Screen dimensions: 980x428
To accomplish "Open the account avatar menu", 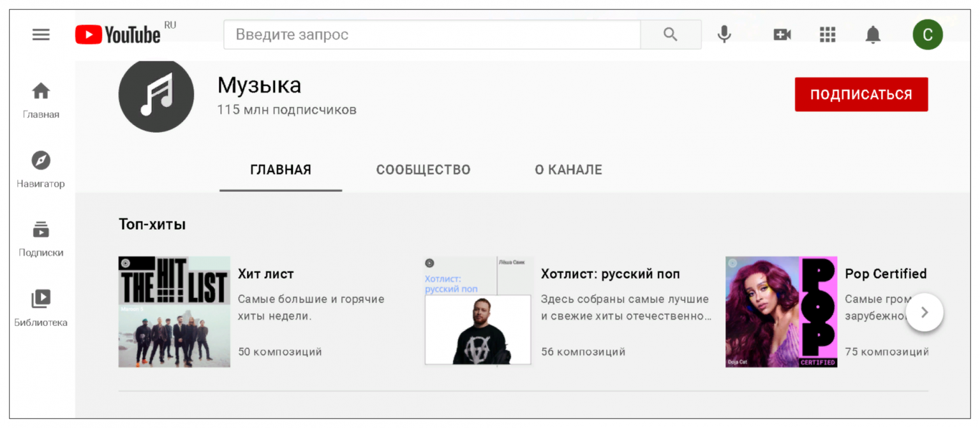I will click(x=927, y=34).
